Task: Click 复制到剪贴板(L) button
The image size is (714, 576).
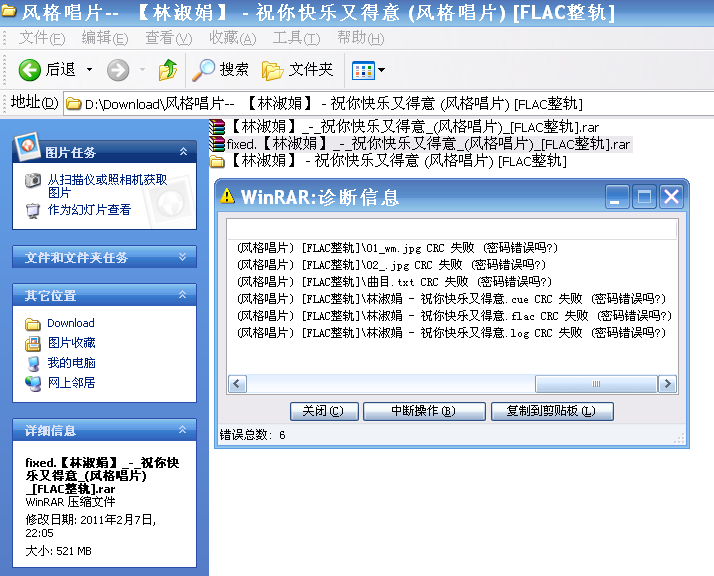Action: 552,411
